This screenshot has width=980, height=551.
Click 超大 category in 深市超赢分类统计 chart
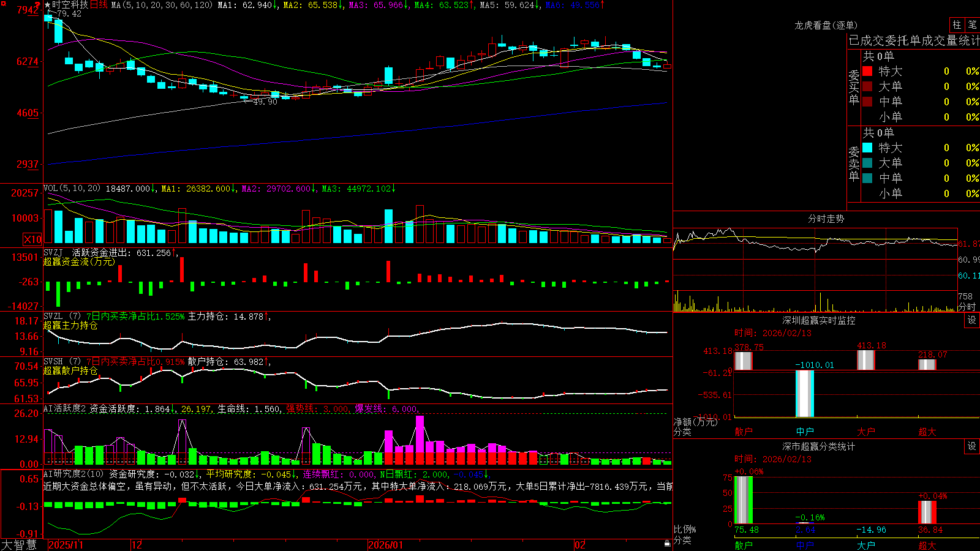(927, 545)
